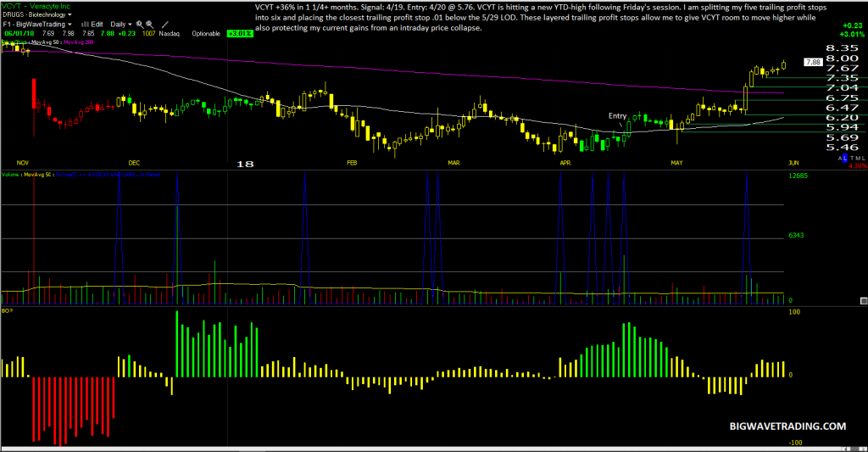Expand the DRUGS - Biotechnology industry dropdown
Viewport: 868px width, 452px height.
[37, 15]
